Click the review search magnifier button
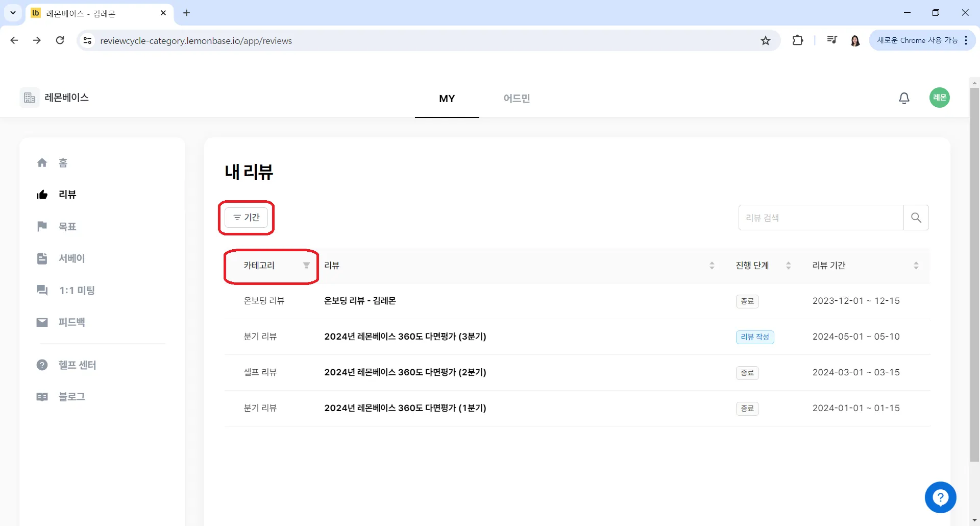 pyautogui.click(x=916, y=218)
